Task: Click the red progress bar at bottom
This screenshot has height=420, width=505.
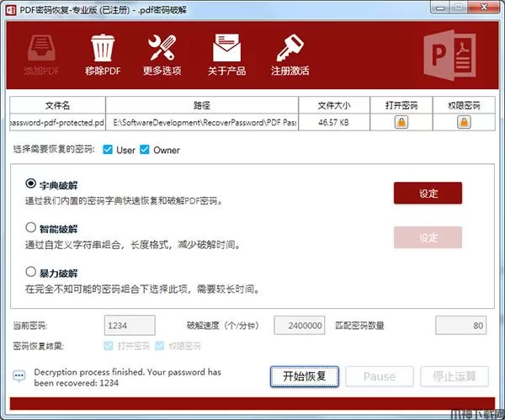Action: (x=252, y=403)
